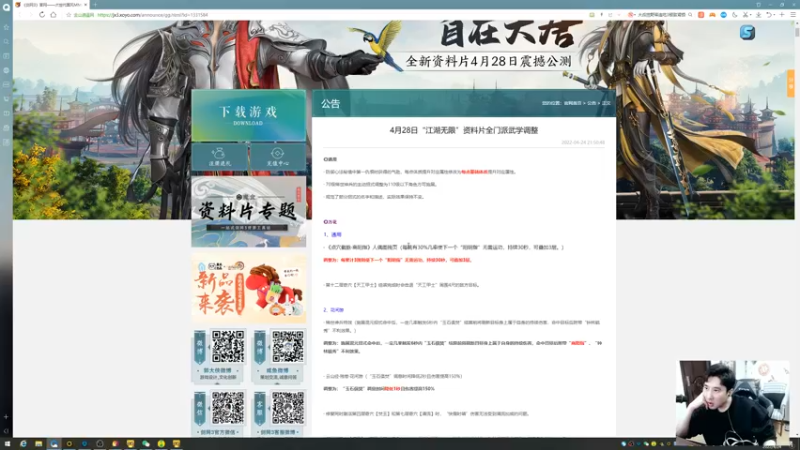Click the 2、花间游 section heading
Image resolution: width=800 pixels, height=450 pixels.
coord(334,310)
